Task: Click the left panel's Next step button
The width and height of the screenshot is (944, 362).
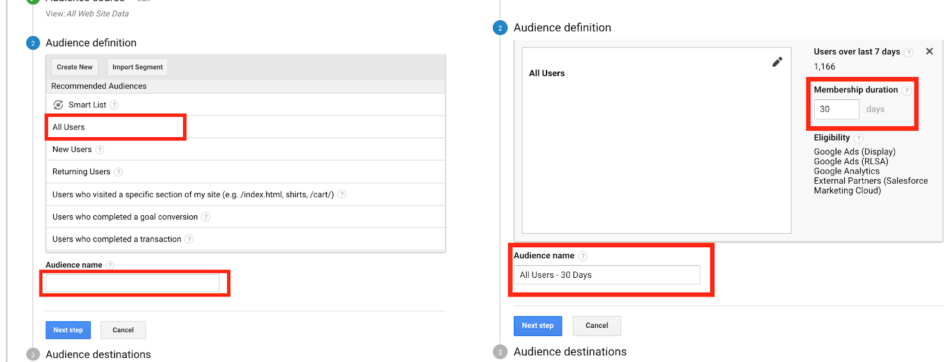Action: pos(68,330)
